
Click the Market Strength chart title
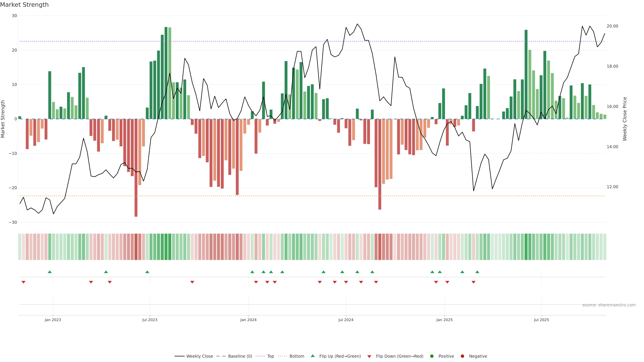tap(24, 5)
